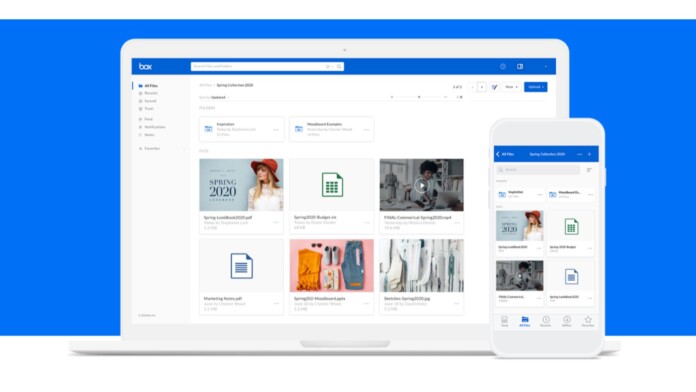Play the FINAL-Commercial-Spring2020.mp4 video thumbnail
Viewport: 696px width, 392px height.
[422, 185]
